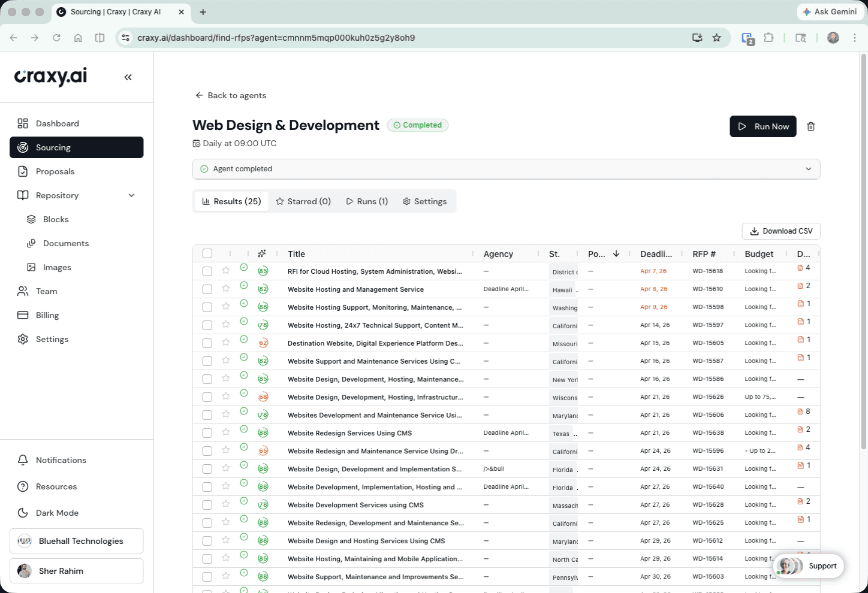
Task: Select checkbox for Destination Website row
Action: coord(207,343)
